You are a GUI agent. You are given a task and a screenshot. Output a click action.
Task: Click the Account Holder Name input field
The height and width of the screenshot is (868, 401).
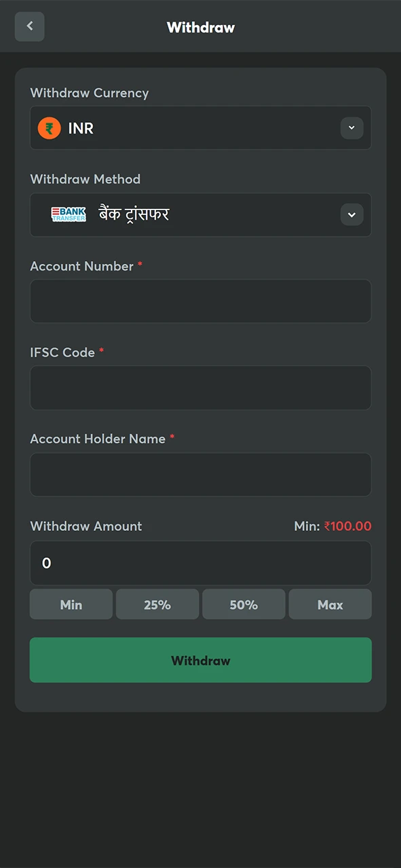click(200, 474)
